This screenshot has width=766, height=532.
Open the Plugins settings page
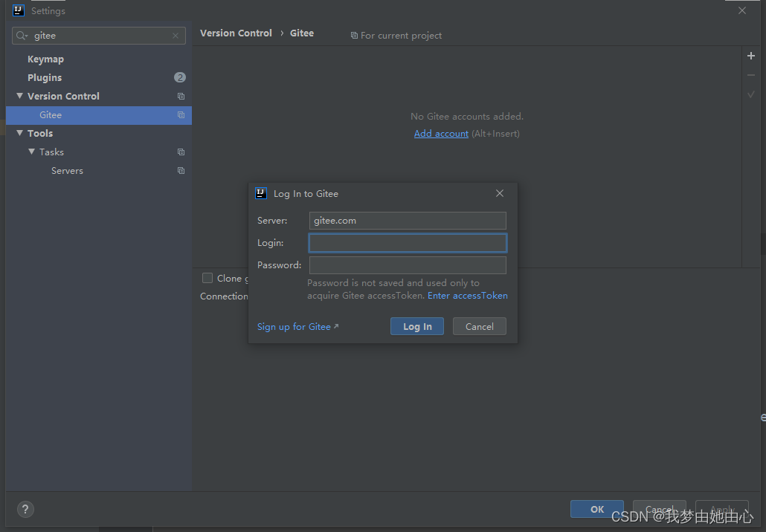pos(45,77)
